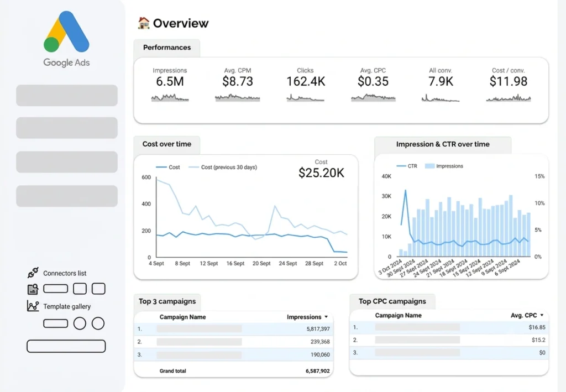566x392 pixels.
Task: Click the second small square under Connectors list
Action: coord(98,289)
